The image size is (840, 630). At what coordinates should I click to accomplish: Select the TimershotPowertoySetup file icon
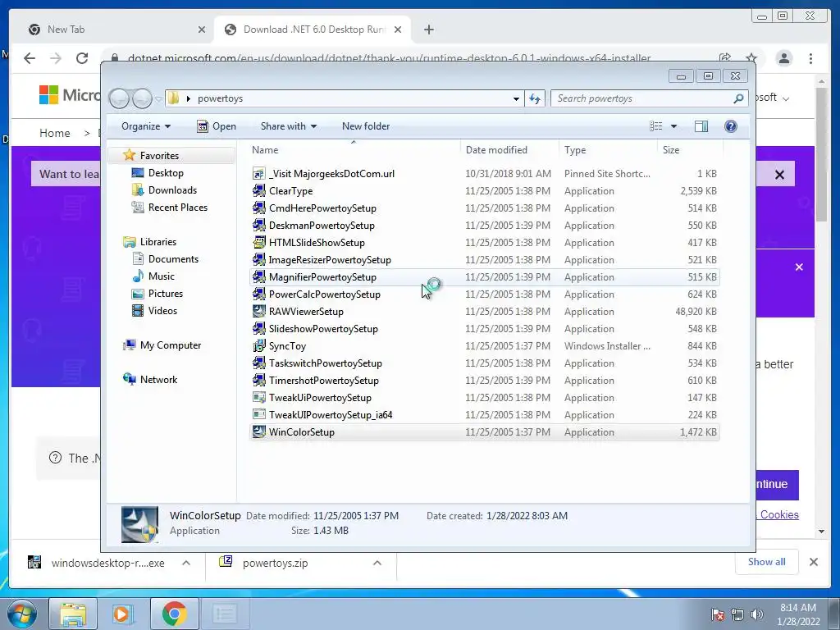[x=258, y=381]
